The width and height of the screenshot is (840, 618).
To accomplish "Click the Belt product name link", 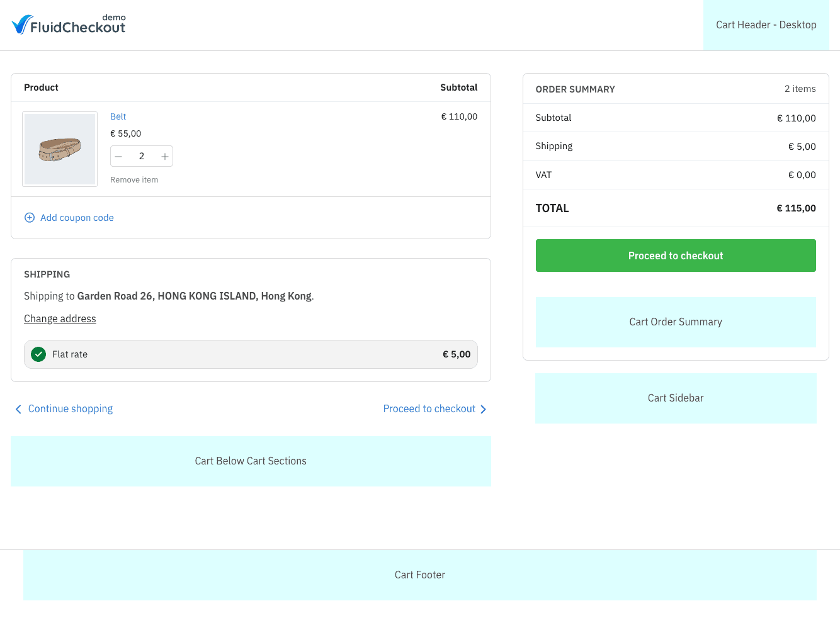I will pos(118,116).
